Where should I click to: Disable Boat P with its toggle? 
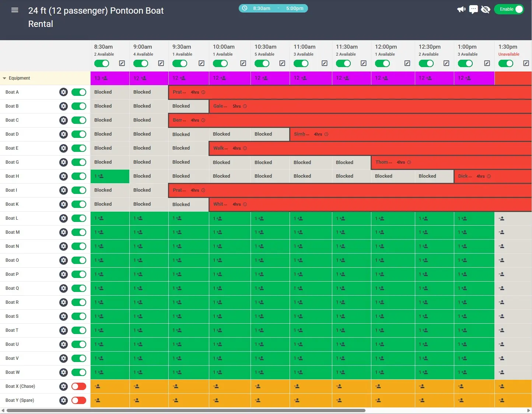(79, 274)
